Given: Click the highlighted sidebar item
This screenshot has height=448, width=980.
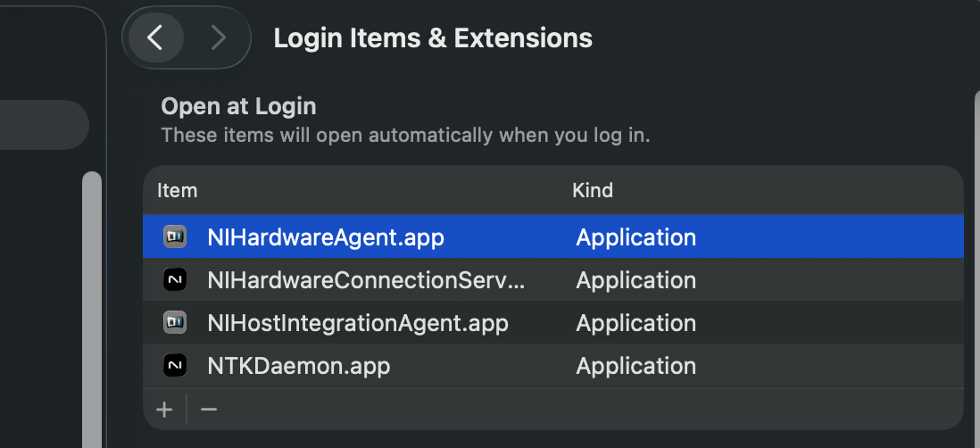Looking at the screenshot, I should (44, 125).
